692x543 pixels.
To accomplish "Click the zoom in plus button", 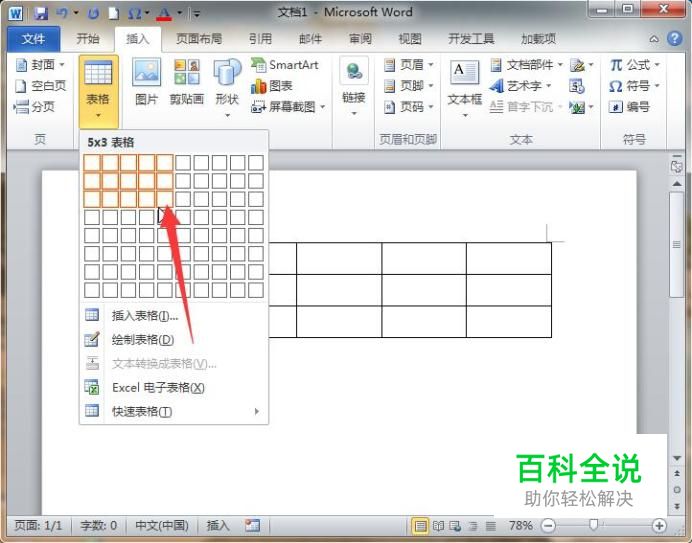I will pos(659,526).
